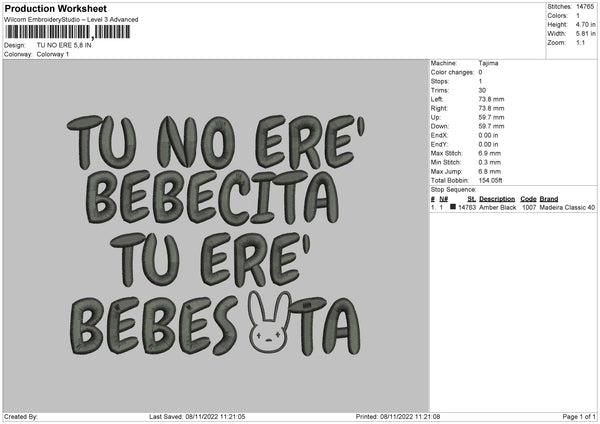Click the Madeira Classic 40 brand entry
The image size is (600, 424).
[567, 207]
